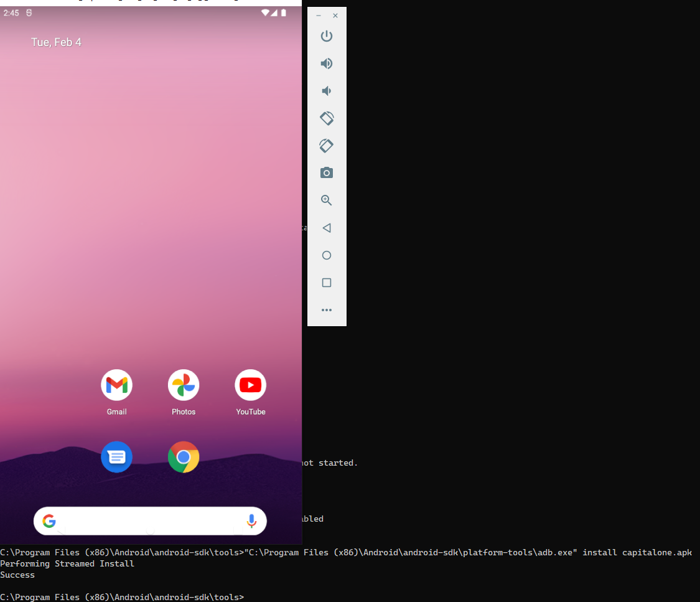Click inside the Google search field
Image resolution: width=700 pixels, height=602 pixels.
pos(150,520)
